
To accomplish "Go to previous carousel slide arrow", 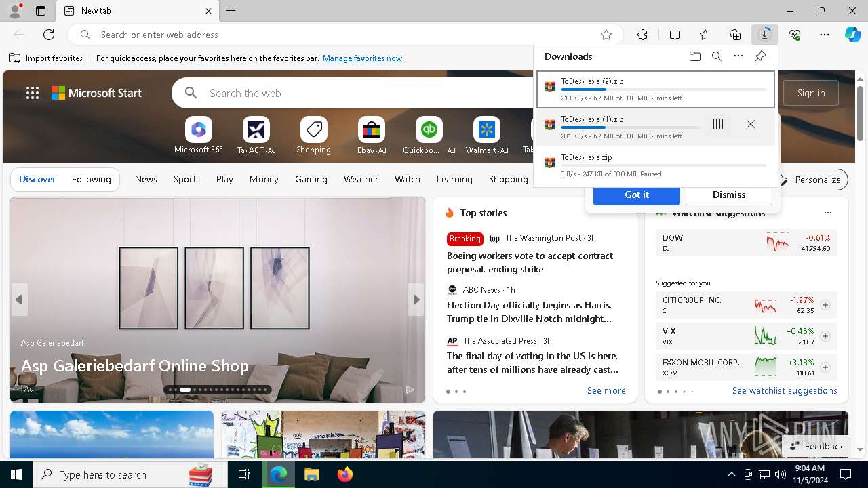I will (19, 300).
